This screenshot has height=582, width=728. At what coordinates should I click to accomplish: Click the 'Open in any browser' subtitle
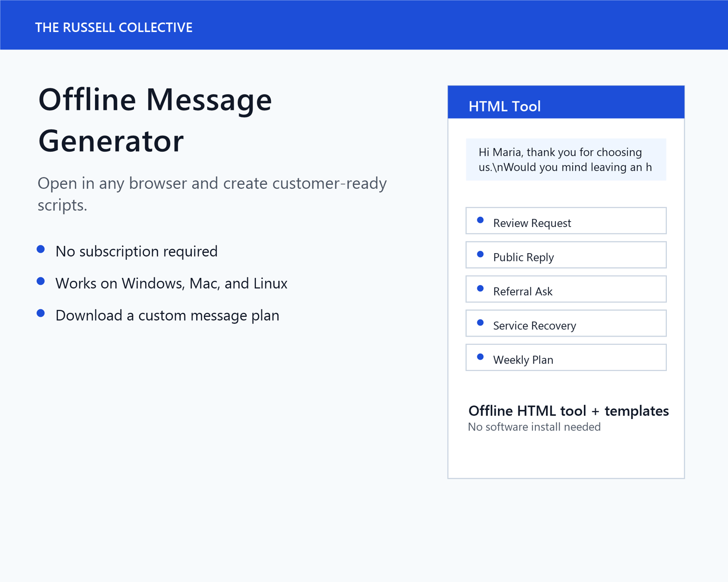[x=212, y=194]
